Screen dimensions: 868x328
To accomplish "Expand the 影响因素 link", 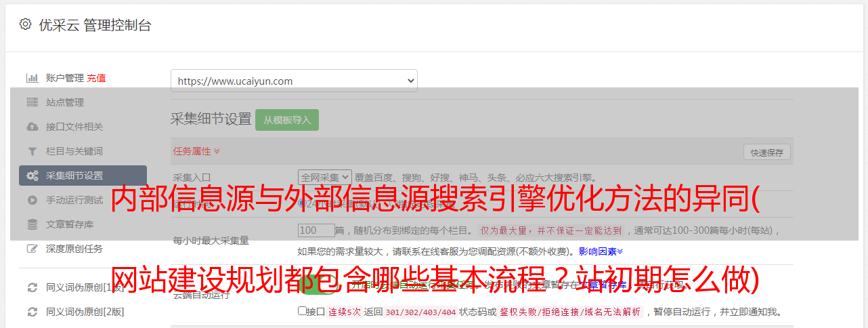I will click(x=601, y=251).
